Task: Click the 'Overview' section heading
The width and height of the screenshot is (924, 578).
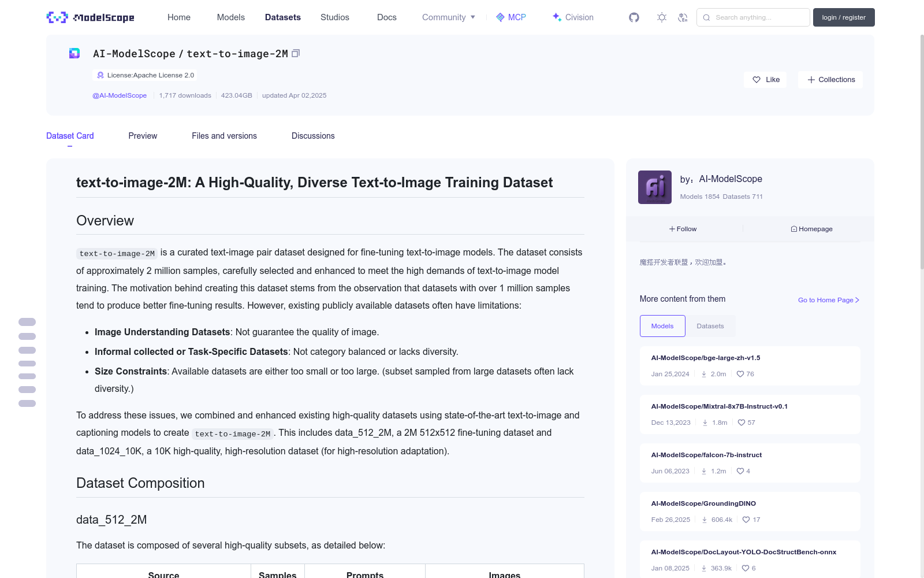Action: (x=105, y=221)
